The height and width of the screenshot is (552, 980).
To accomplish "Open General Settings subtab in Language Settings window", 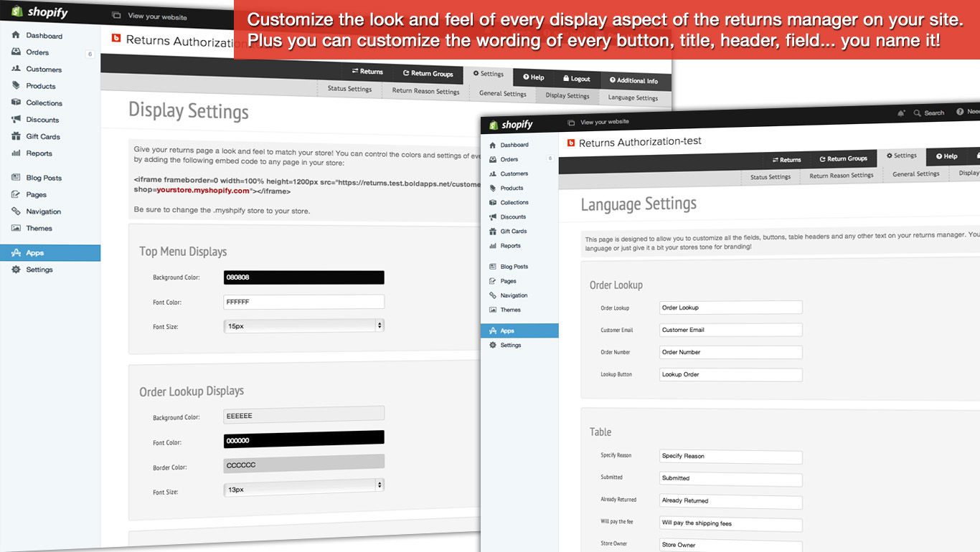I will [x=916, y=173].
